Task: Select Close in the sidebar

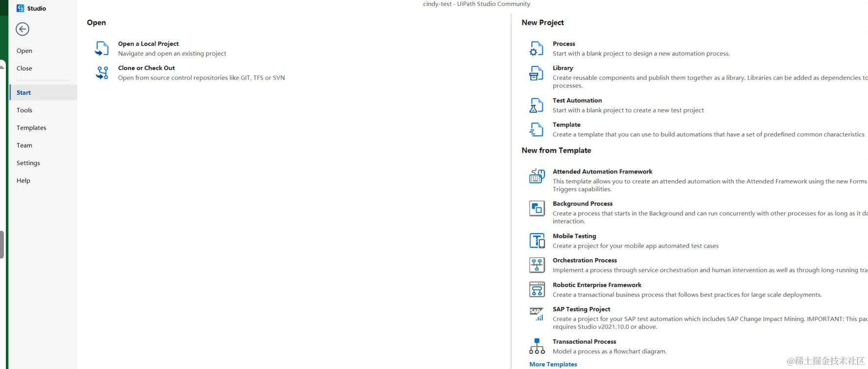Action: click(x=24, y=68)
